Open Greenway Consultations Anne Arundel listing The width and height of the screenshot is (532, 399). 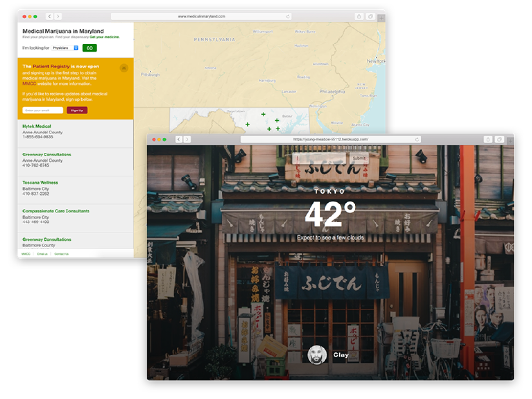tap(47, 155)
